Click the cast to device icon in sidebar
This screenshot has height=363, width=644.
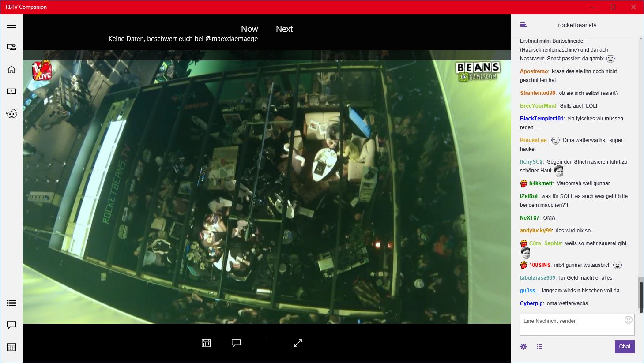pyautogui.click(x=11, y=47)
